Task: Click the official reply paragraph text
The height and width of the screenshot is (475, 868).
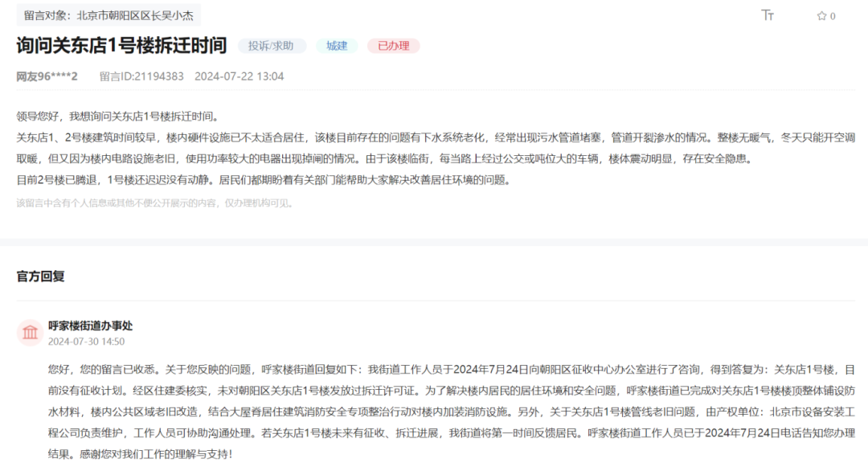Action: tap(450, 412)
